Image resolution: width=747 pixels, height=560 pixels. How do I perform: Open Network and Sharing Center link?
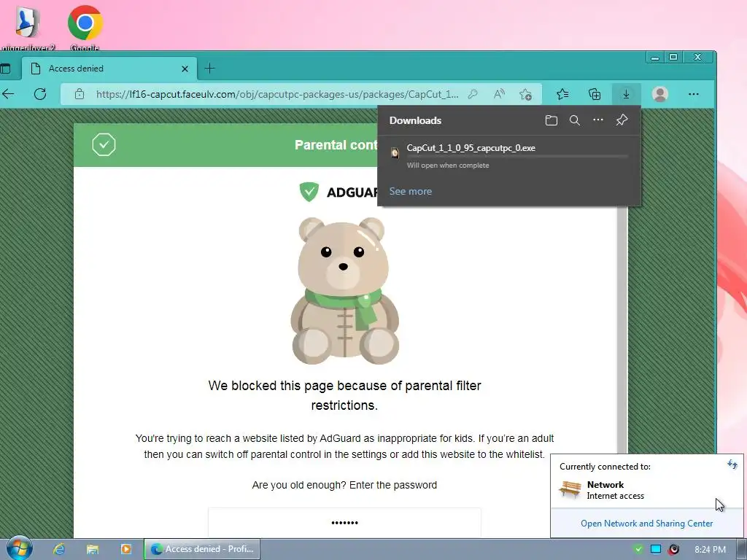pyautogui.click(x=646, y=524)
